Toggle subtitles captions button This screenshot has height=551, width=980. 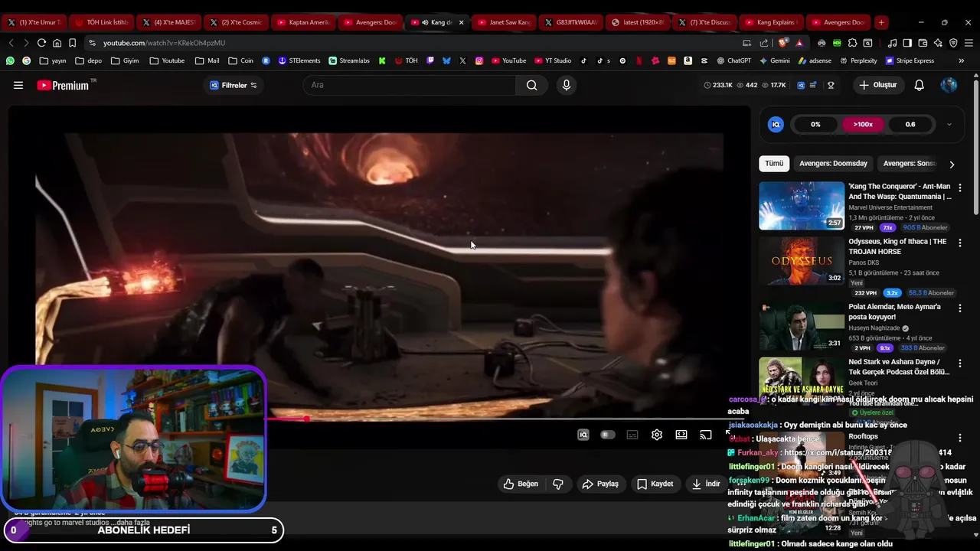(x=632, y=435)
